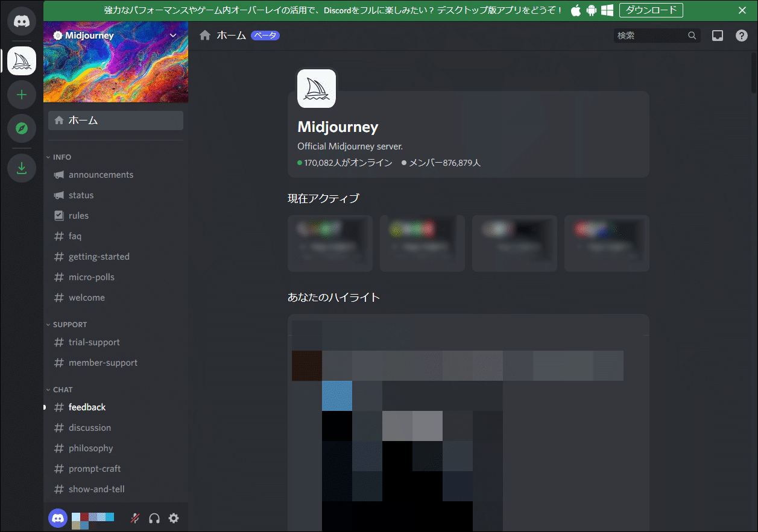Click the Apple download icon in banner
Image resolution: width=758 pixels, height=532 pixels.
coord(576,10)
